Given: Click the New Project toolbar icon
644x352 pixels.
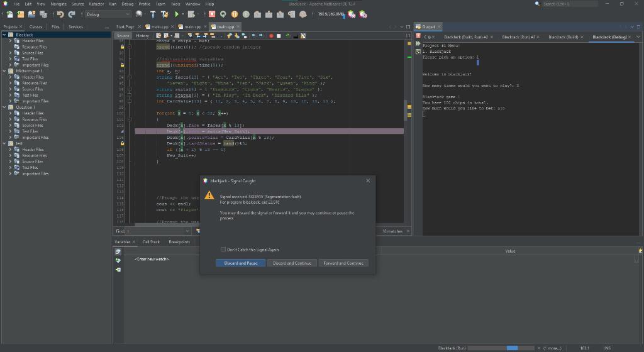Looking at the screenshot, I should 21,14.
